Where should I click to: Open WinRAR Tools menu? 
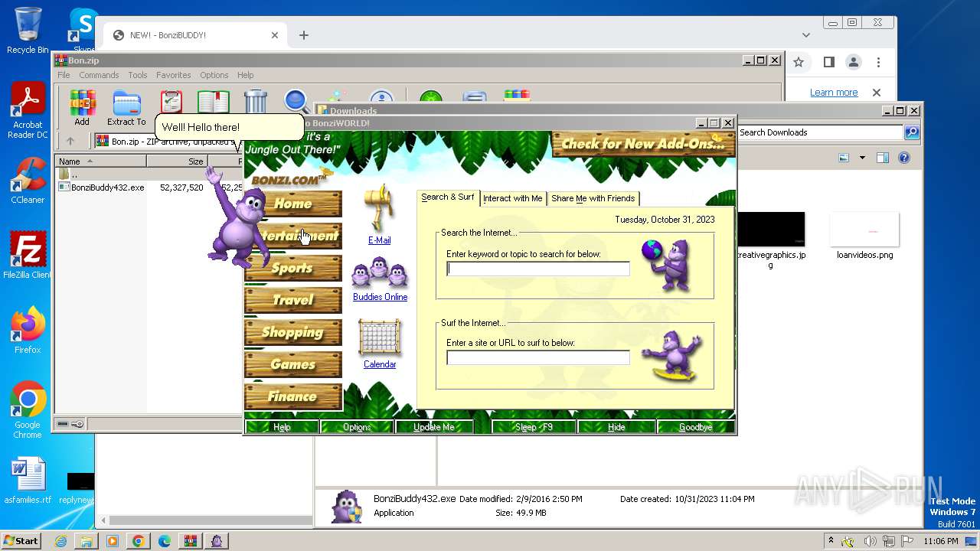click(138, 75)
